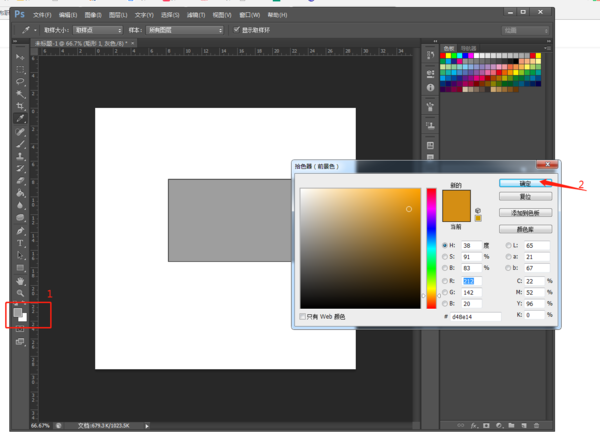Toggle Quick Mask mode icon
The width and height of the screenshot is (600, 434).
pyautogui.click(x=20, y=329)
